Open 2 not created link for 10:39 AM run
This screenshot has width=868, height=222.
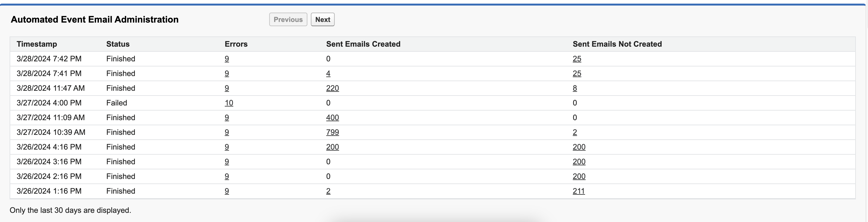(574, 132)
